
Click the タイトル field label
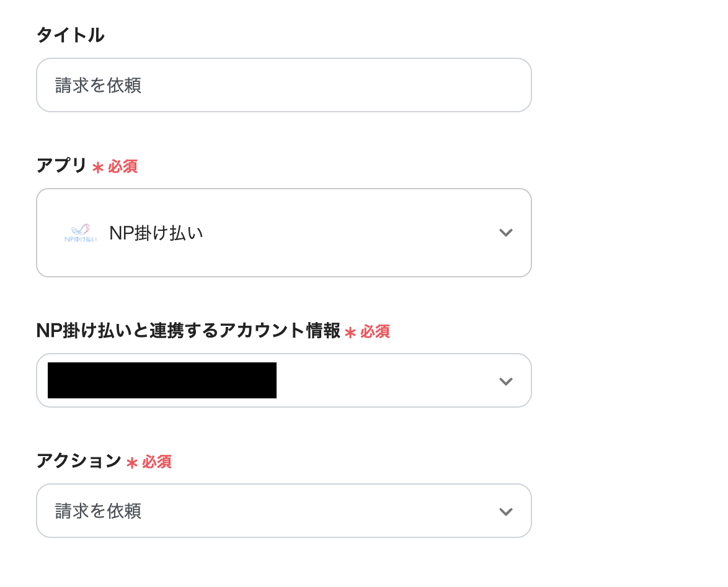click(x=70, y=35)
